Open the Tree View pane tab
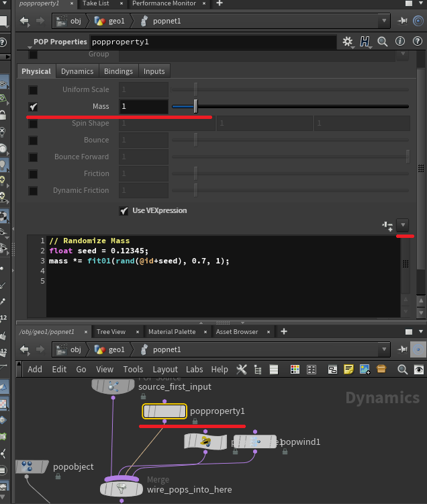Screen dimensions: 427x504 pyautogui.click(x=111, y=332)
